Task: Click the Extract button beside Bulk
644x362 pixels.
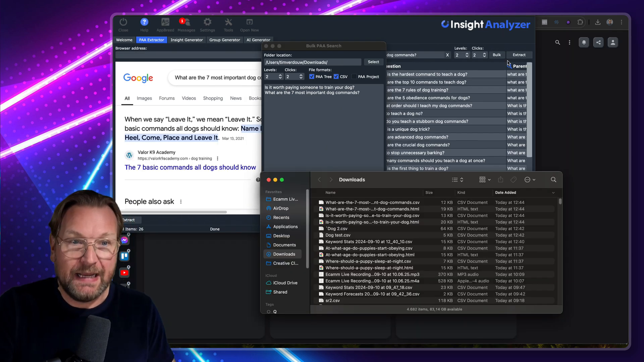Action: pos(519,55)
